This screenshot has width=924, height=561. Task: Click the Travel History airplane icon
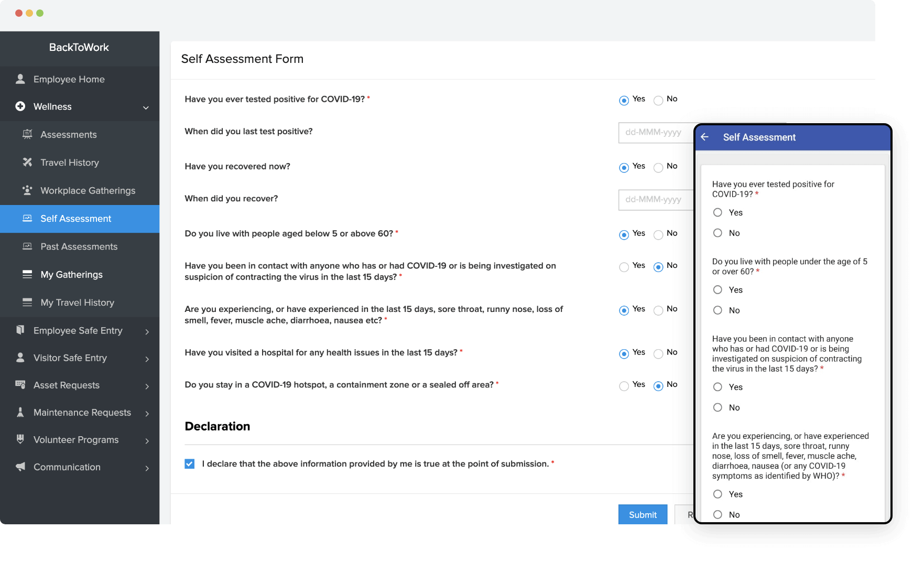tap(27, 162)
